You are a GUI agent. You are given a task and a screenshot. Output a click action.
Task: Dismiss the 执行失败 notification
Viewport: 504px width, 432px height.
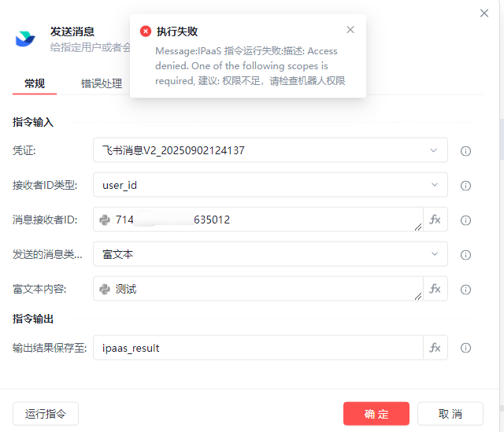point(350,30)
